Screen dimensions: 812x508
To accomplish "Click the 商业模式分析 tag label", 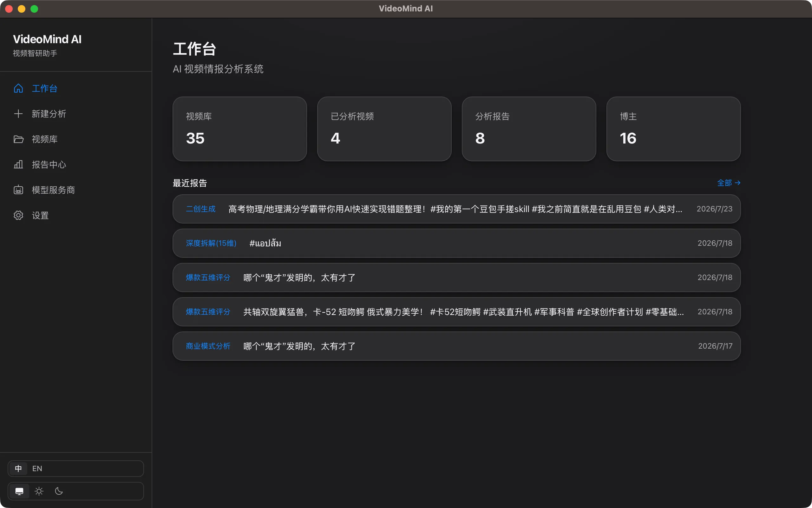I will [x=208, y=346].
